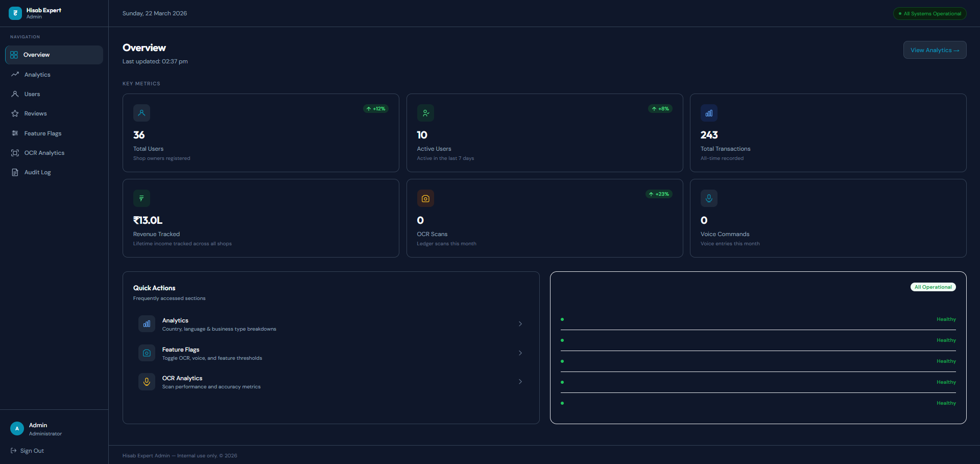Expand the Feature Flags quick action chevron

point(520,353)
